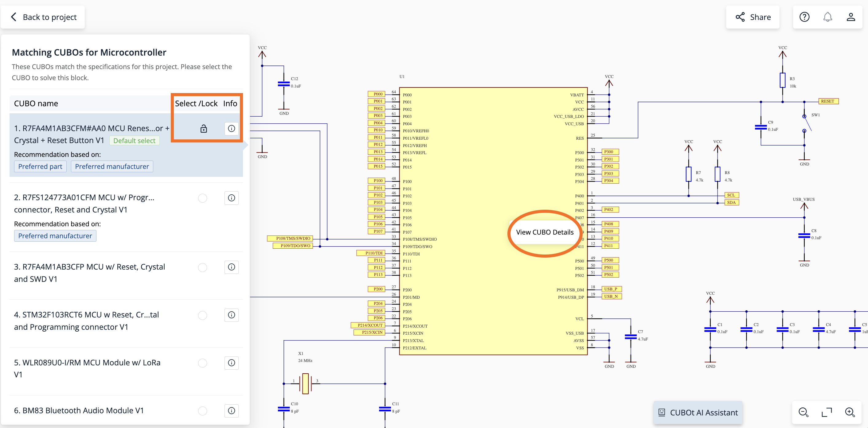Click the P108/TMS/SWDIO net label
The image size is (868, 428).
(x=290, y=239)
